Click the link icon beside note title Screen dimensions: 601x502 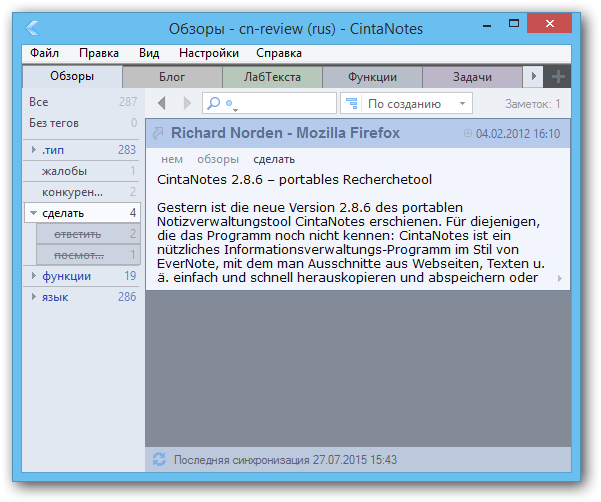tap(158, 133)
